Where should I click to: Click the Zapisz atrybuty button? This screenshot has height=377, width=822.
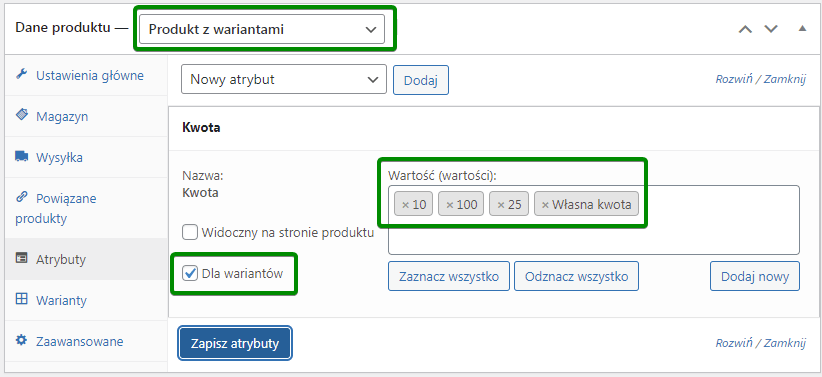tap(235, 343)
